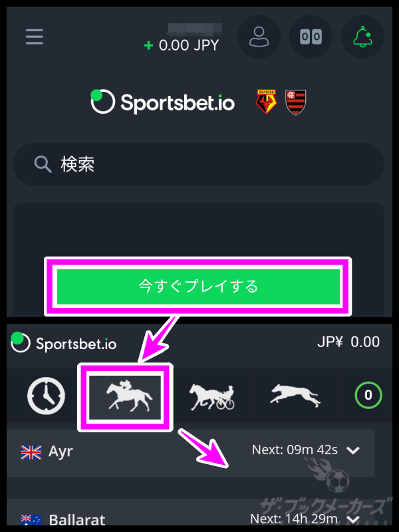Open the bet slip counter icon
The width and height of the screenshot is (399, 532).
point(311,37)
